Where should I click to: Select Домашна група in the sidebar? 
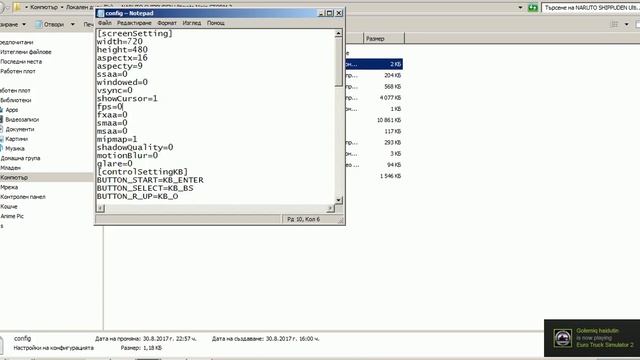(x=20, y=158)
